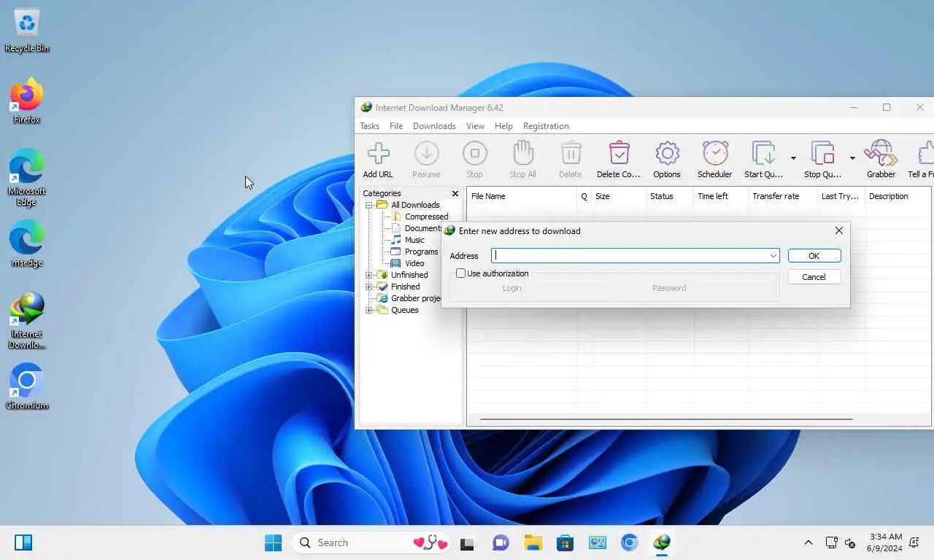The image size is (934, 560).
Task: Open the clock showing 3:34 AM
Action: point(886,542)
